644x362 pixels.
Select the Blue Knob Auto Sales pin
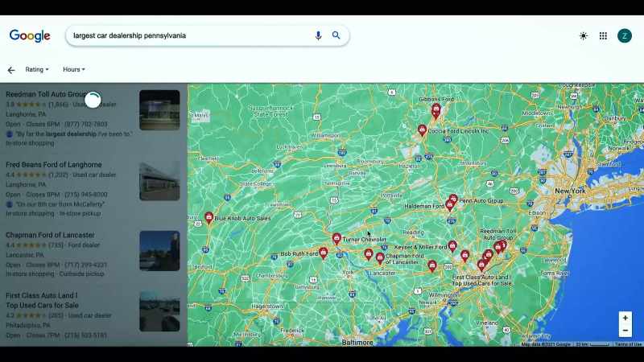(208, 217)
